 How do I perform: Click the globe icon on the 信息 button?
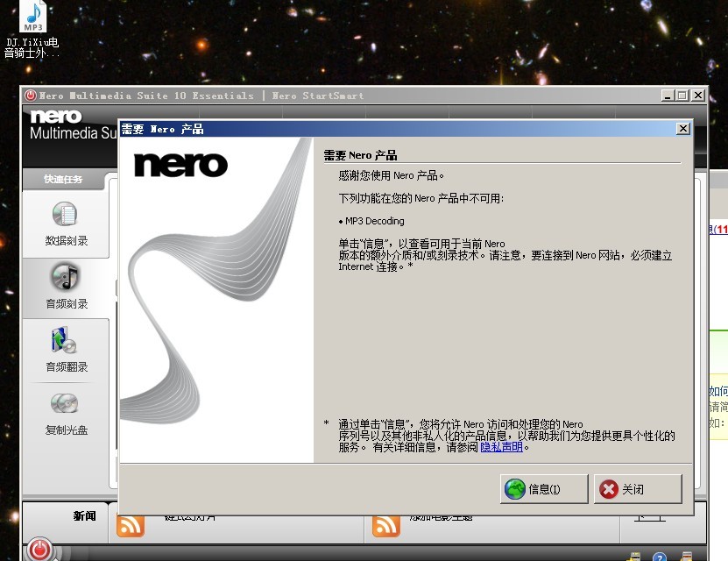point(516,488)
